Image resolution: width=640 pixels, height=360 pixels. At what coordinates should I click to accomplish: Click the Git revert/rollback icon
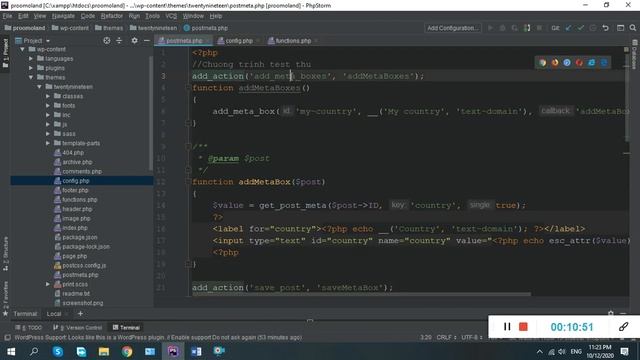[605, 28]
